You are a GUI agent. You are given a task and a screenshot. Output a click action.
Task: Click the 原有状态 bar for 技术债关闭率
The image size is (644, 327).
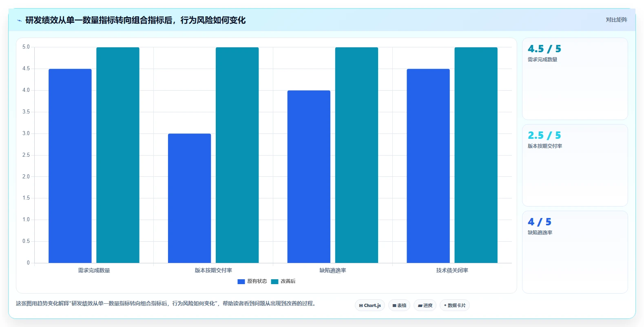pyautogui.click(x=428, y=166)
